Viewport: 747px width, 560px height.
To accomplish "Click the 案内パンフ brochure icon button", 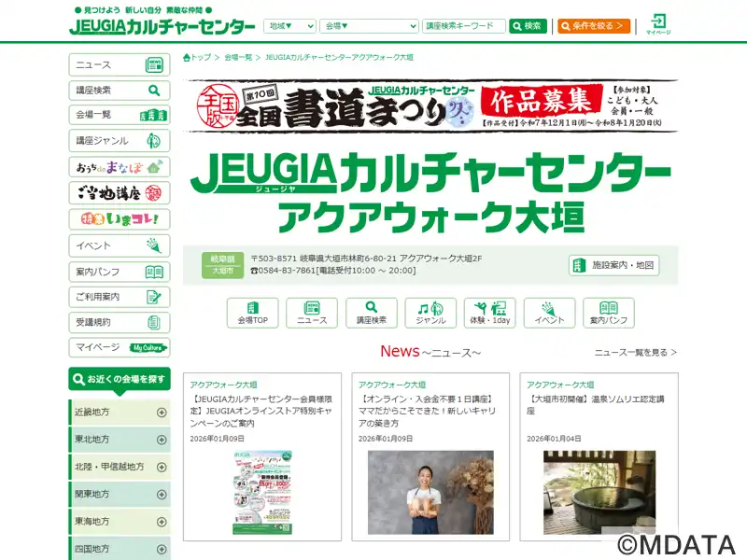I will tap(609, 313).
